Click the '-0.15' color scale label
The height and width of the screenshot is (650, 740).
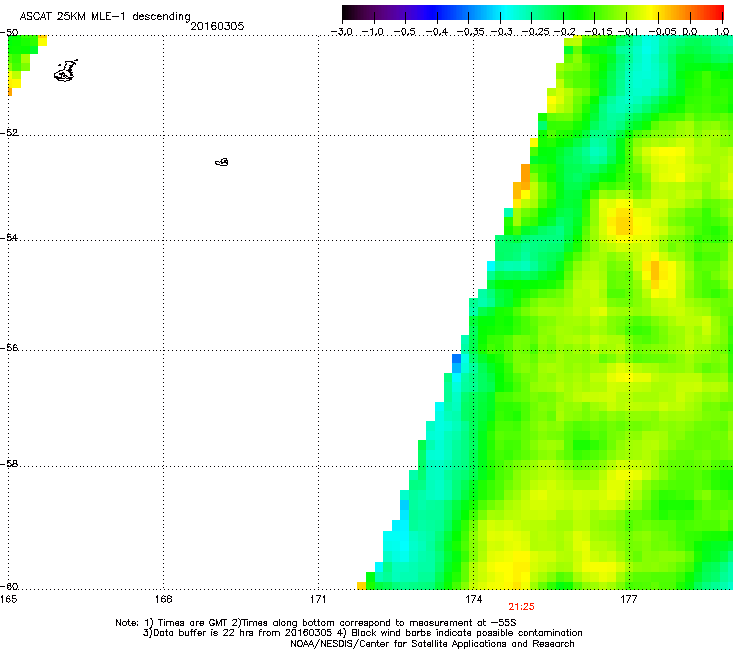point(598,32)
